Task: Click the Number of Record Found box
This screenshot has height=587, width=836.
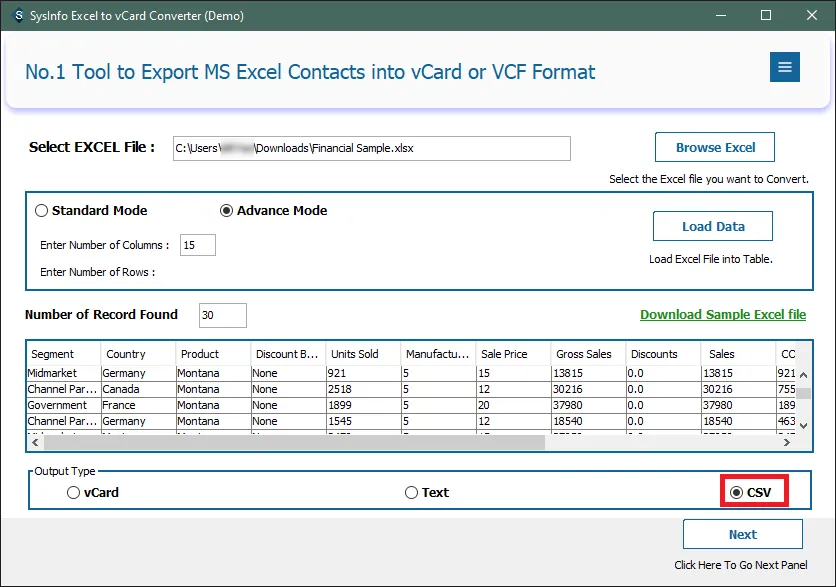Action: [x=223, y=315]
